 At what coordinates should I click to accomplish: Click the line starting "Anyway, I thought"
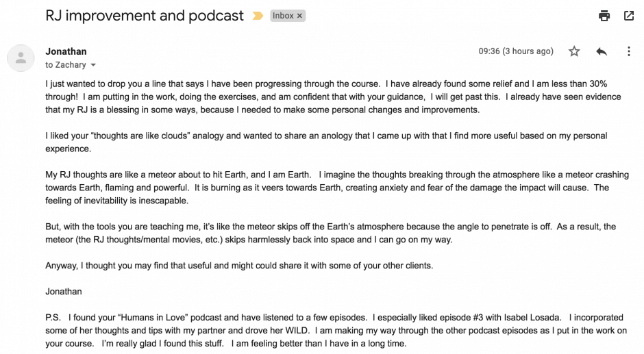pos(239,266)
